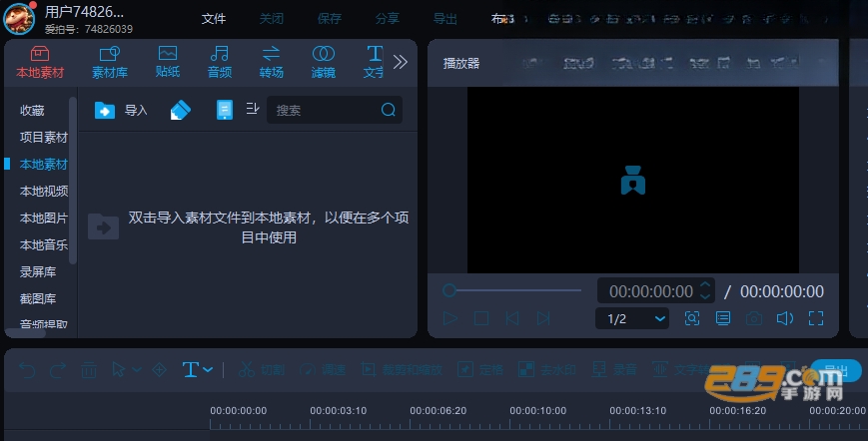Select 本地视频 in the sidebar
Image resolution: width=868 pixels, height=441 pixels.
(x=44, y=192)
